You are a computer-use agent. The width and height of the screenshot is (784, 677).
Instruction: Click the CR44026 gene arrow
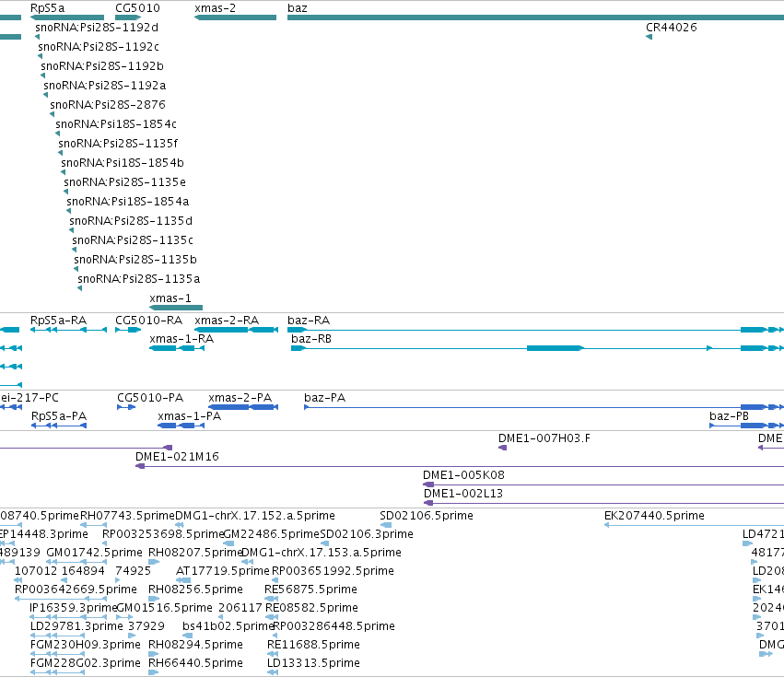[649, 37]
